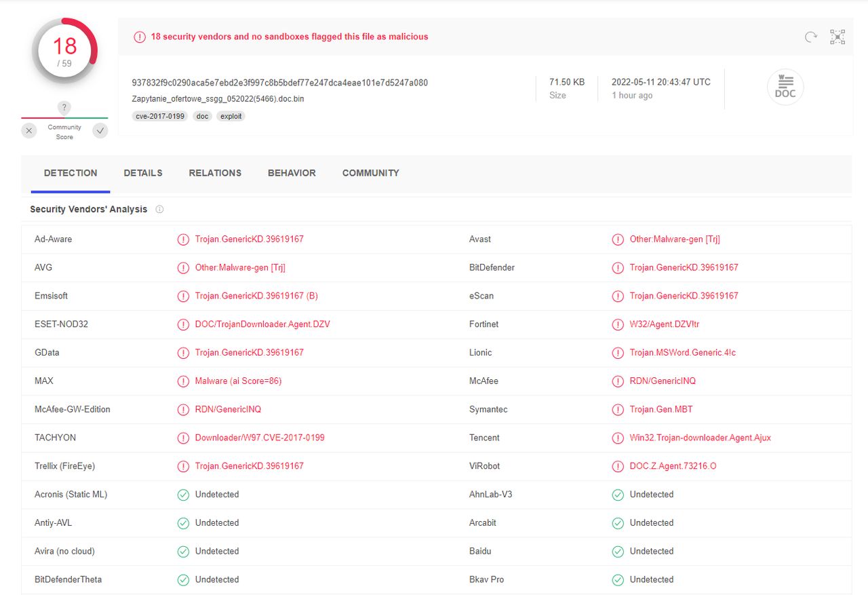
Task: Click the doc tag
Action: click(x=202, y=116)
